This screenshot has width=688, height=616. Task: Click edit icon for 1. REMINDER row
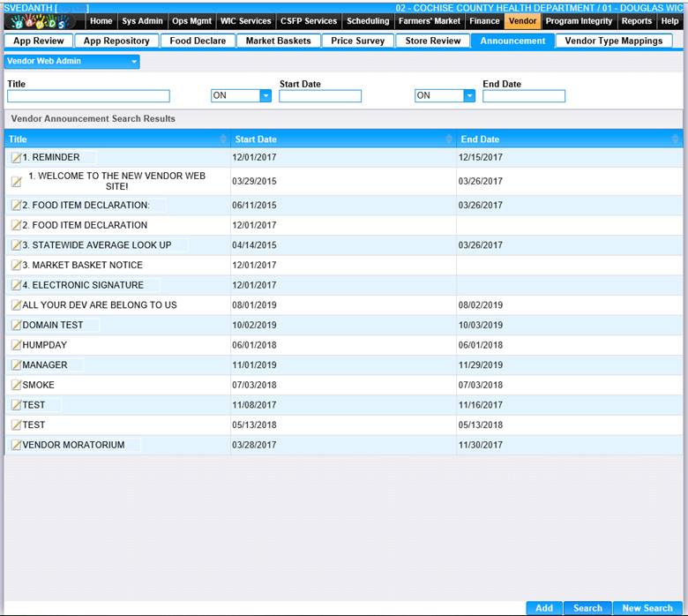[16, 158]
